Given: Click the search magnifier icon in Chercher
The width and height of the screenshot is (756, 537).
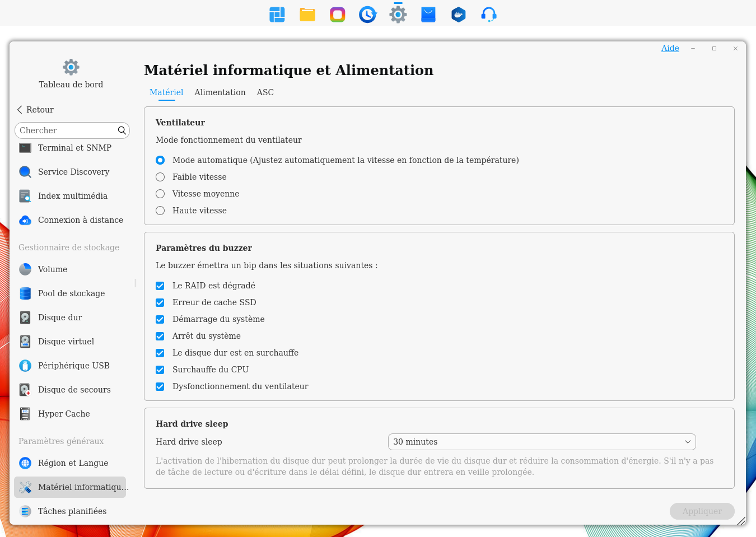Looking at the screenshot, I should coord(122,130).
